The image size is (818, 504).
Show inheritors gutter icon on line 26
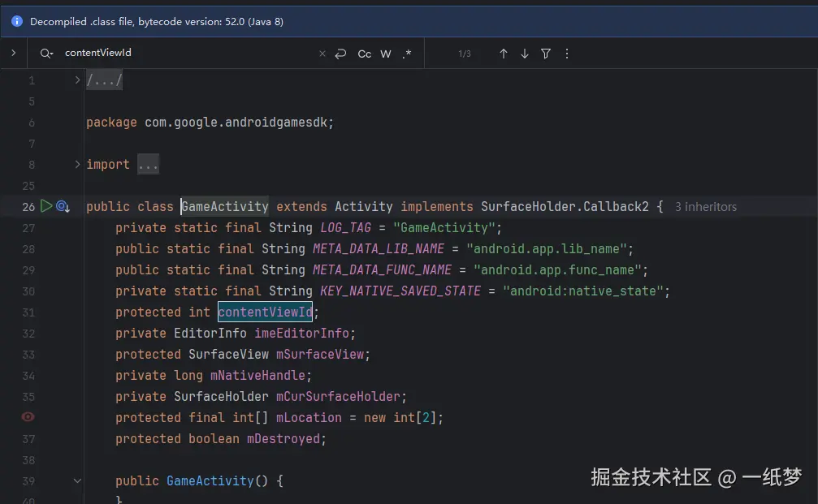coord(63,206)
